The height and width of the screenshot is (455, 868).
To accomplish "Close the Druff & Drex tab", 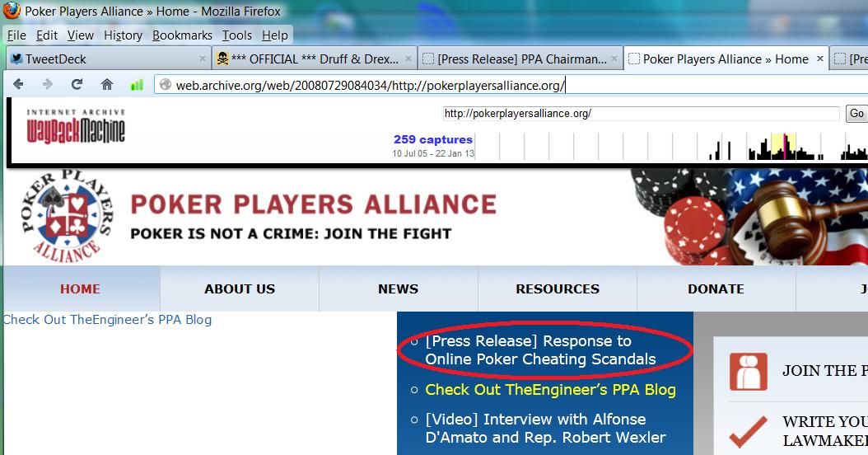I will coord(408,59).
